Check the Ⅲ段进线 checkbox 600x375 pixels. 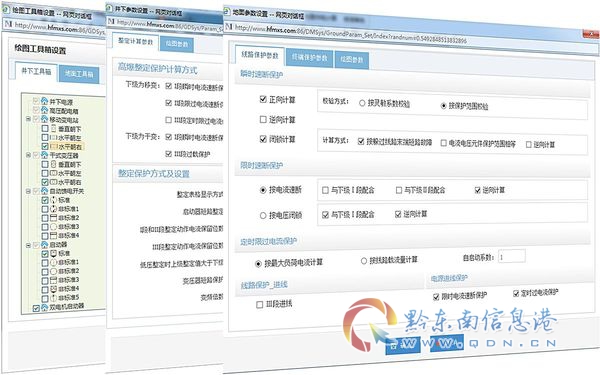point(259,305)
